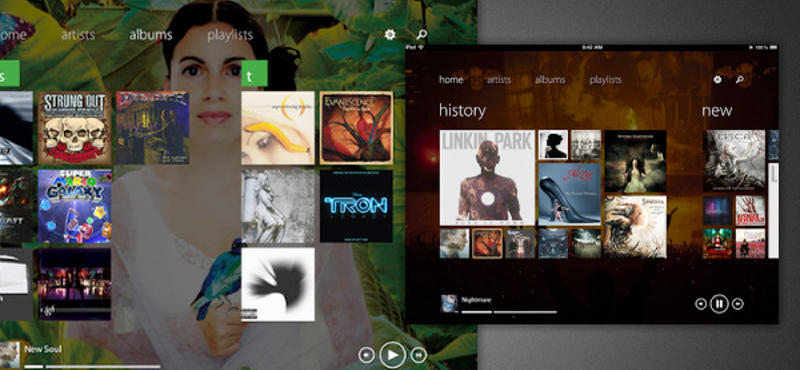
Task: Open settings gear in large player
Action: (x=390, y=35)
